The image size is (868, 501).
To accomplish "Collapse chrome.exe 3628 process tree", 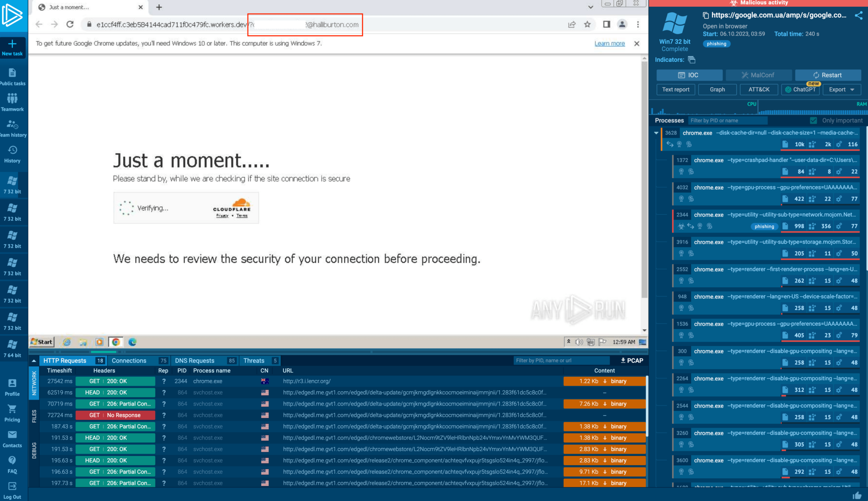I will (x=656, y=133).
